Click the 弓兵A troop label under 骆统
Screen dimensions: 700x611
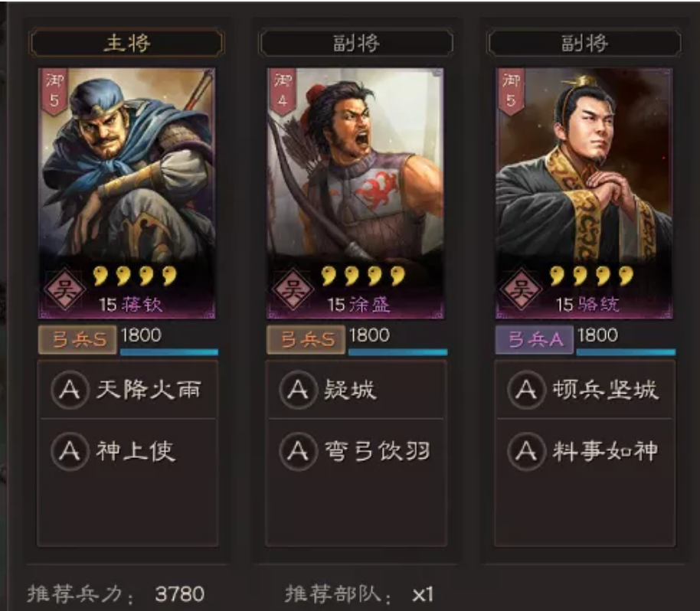tap(535, 340)
